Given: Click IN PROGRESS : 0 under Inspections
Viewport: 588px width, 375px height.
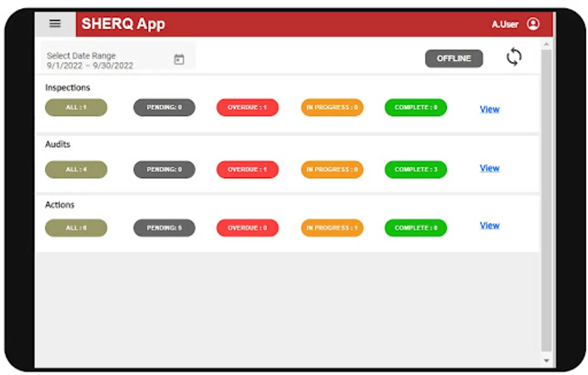Looking at the screenshot, I should point(332,107).
